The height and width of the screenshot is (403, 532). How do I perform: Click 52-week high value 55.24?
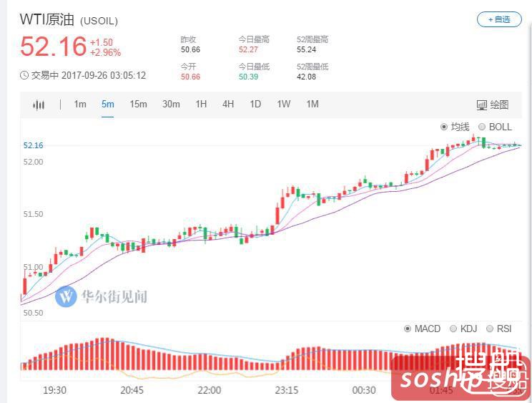coord(306,49)
